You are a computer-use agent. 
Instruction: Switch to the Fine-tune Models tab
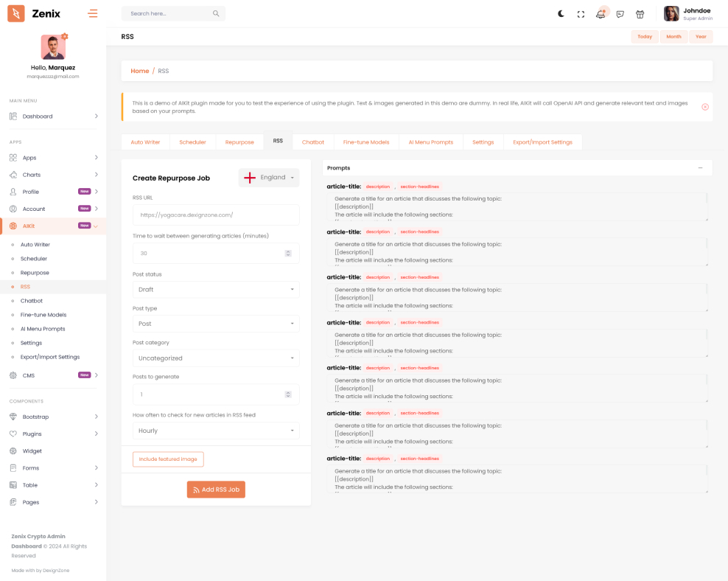coord(366,142)
